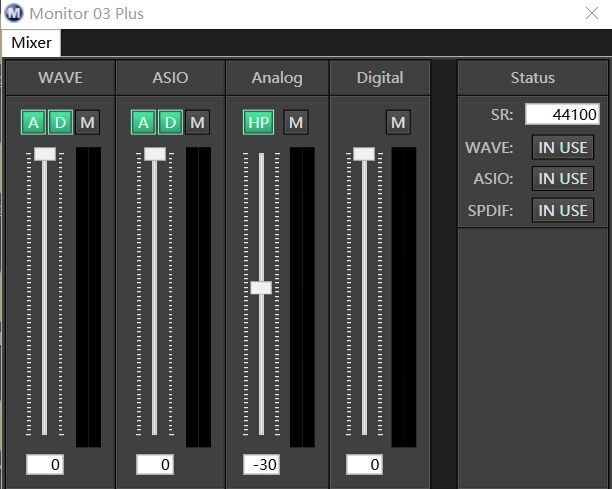Mute the Analog channel

[x=295, y=122]
